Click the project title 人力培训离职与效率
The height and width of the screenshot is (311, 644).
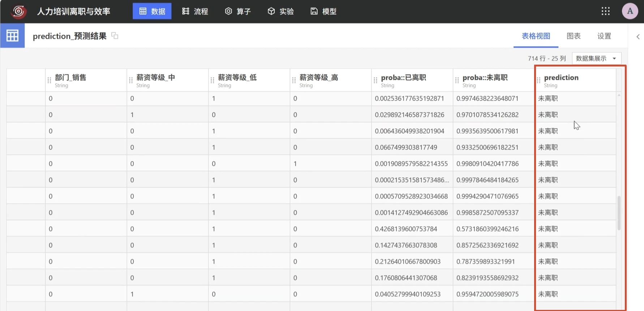pos(74,11)
